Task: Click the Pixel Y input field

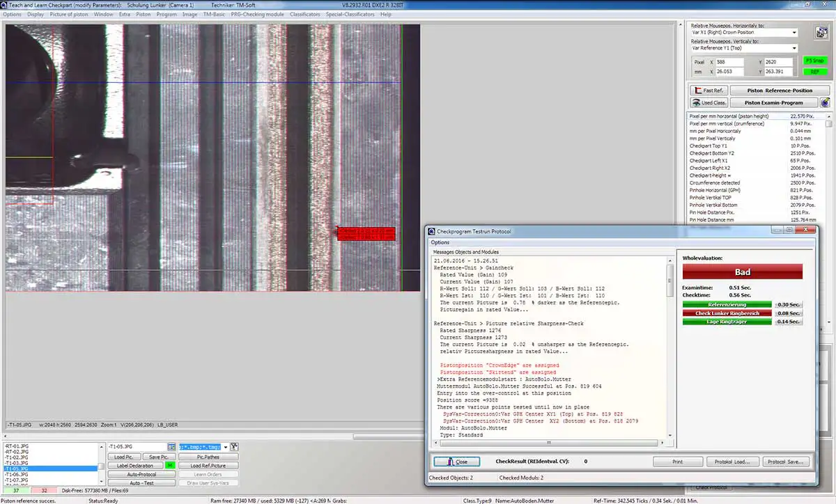Action: pyautogui.click(x=780, y=62)
